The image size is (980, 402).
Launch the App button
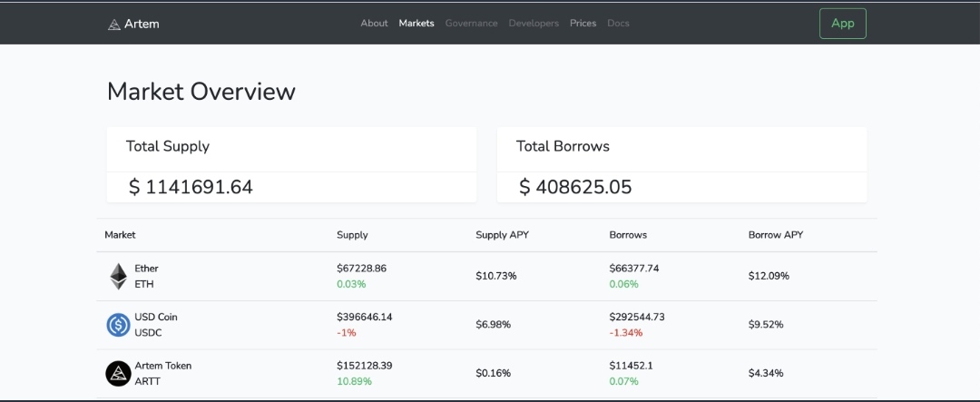(x=842, y=24)
